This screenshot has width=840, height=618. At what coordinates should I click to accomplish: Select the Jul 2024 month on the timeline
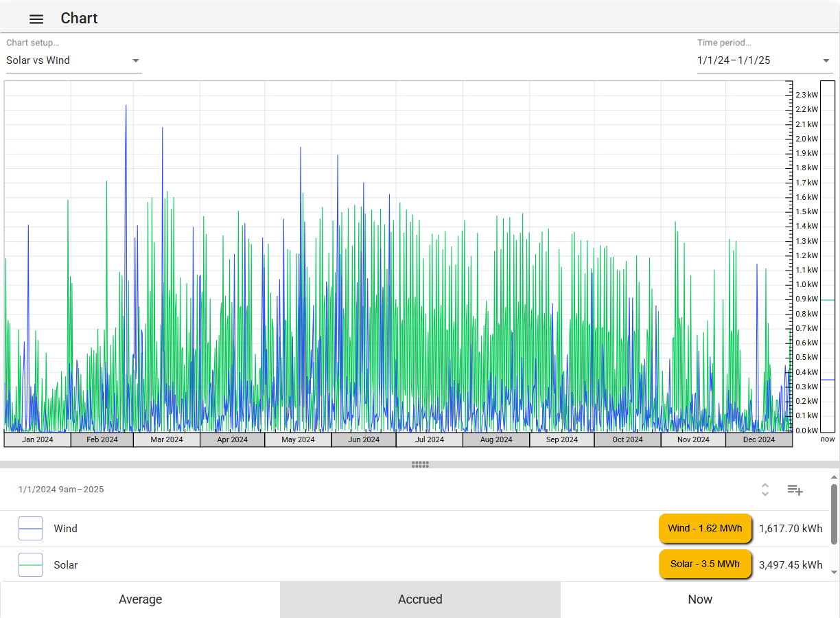pos(430,439)
